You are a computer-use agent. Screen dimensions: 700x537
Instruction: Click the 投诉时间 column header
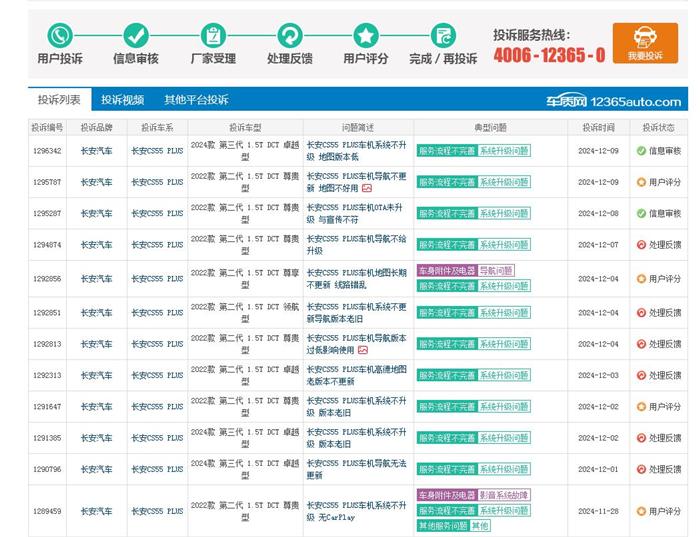598,128
